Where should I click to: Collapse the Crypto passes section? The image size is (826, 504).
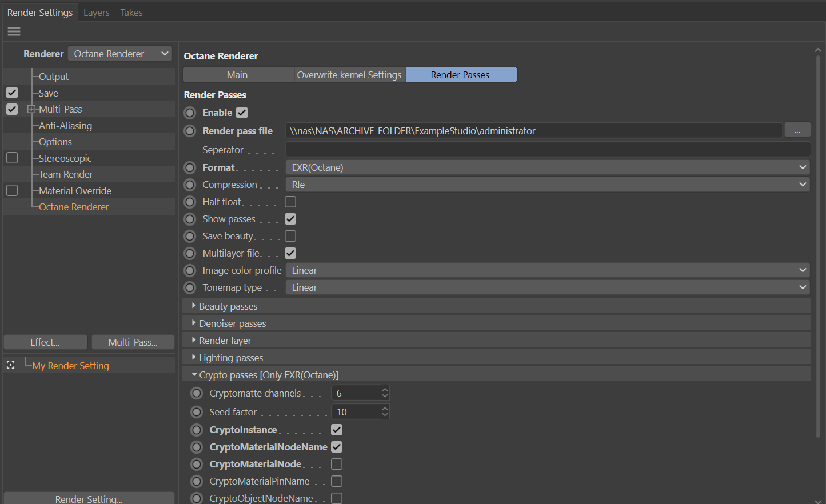(x=194, y=375)
